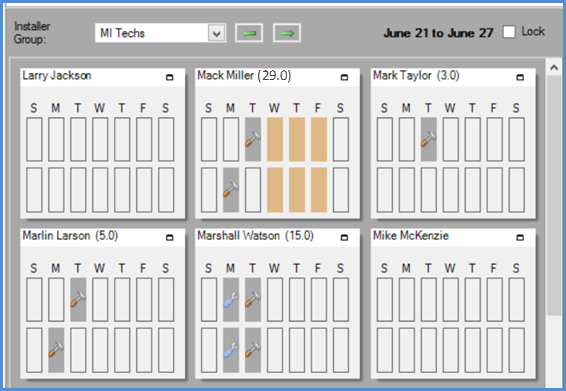Click Mack Miller's Wednesday bottom-row orange block
Image resolution: width=566 pixels, height=391 pixels.
tap(275, 190)
